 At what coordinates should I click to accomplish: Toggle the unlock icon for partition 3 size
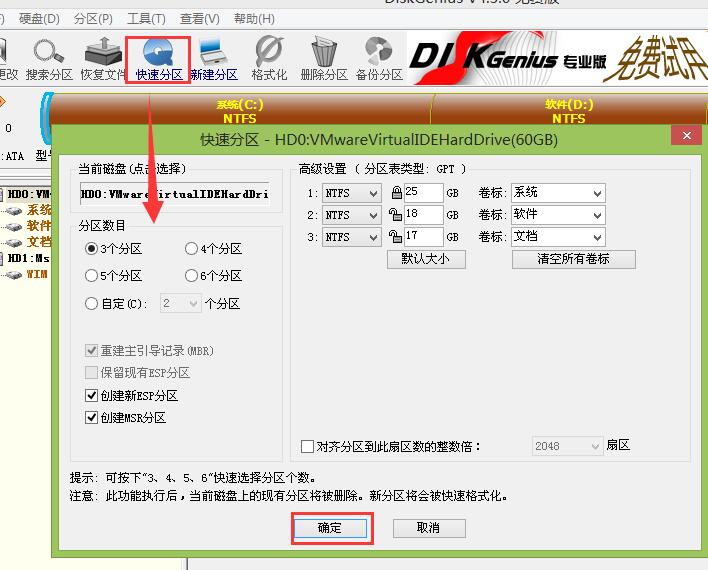pos(396,237)
